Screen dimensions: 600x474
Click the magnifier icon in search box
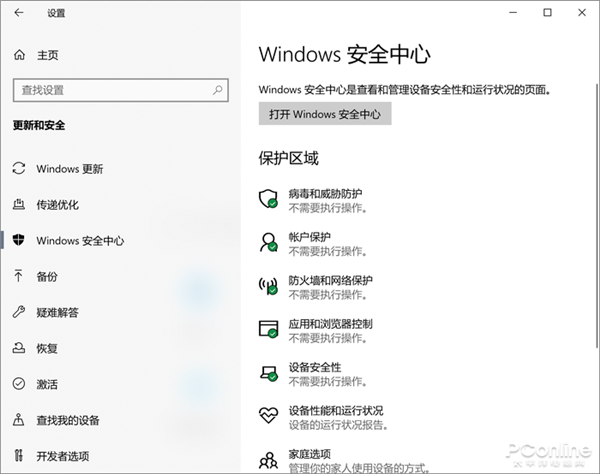pyautogui.click(x=218, y=90)
